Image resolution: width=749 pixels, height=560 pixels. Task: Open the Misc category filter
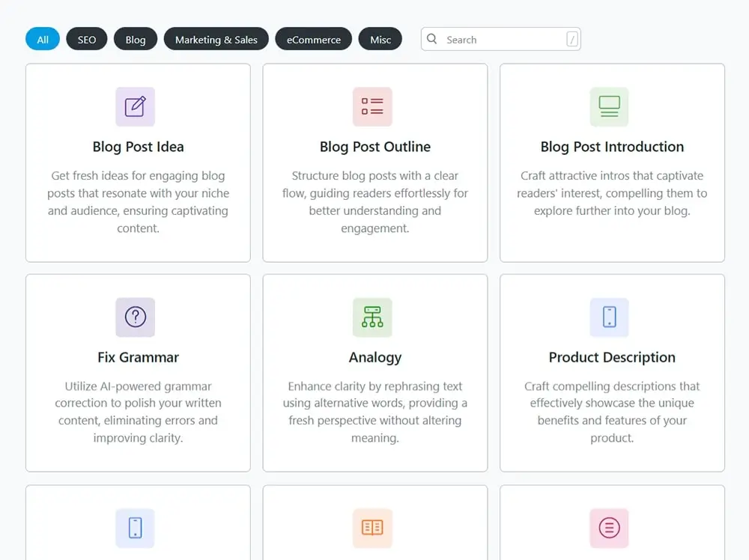pyautogui.click(x=380, y=40)
